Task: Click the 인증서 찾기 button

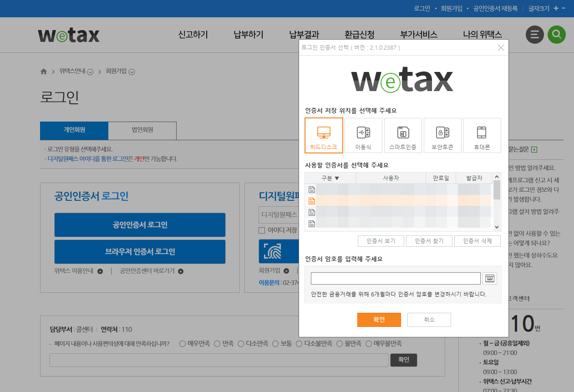Action: [x=429, y=241]
